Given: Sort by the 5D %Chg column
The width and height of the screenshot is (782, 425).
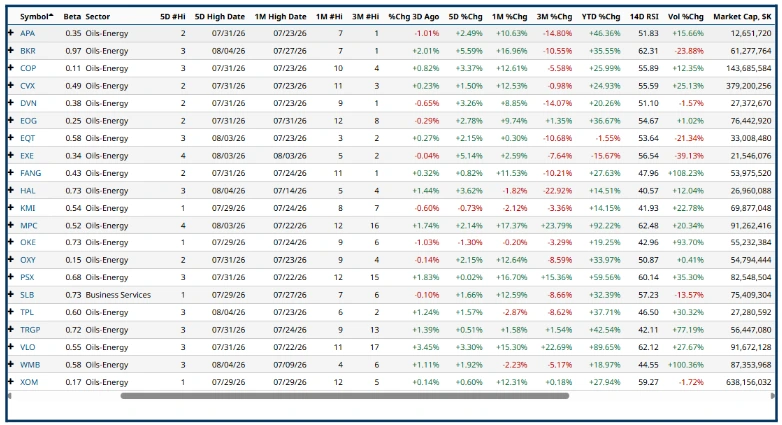Looking at the screenshot, I should coord(465,16).
